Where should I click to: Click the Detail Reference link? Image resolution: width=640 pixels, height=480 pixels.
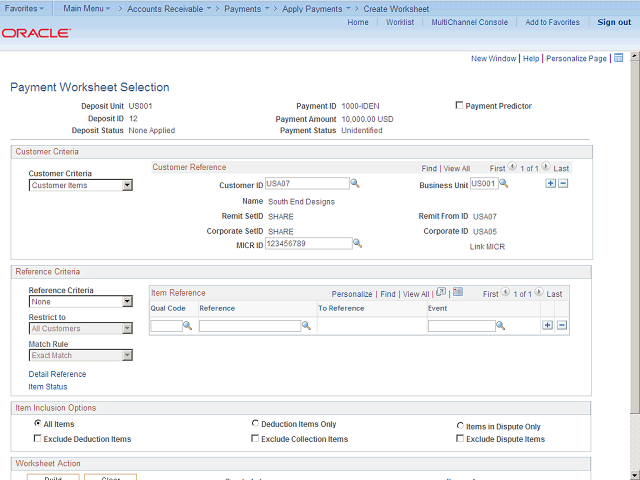[x=57, y=374]
